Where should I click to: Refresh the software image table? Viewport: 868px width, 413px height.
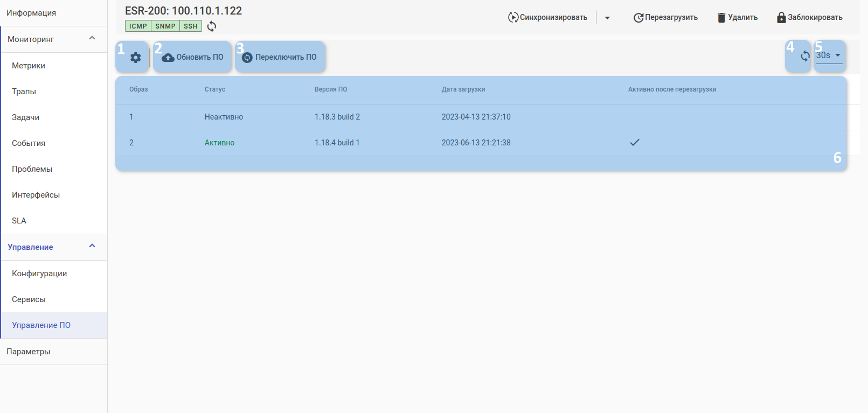805,56
